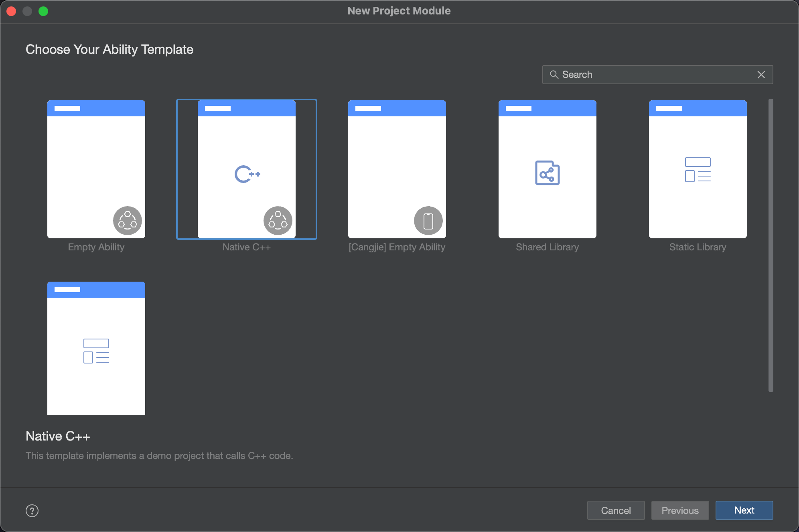Open help via the question mark icon
The height and width of the screenshot is (532, 799).
pos(32,511)
